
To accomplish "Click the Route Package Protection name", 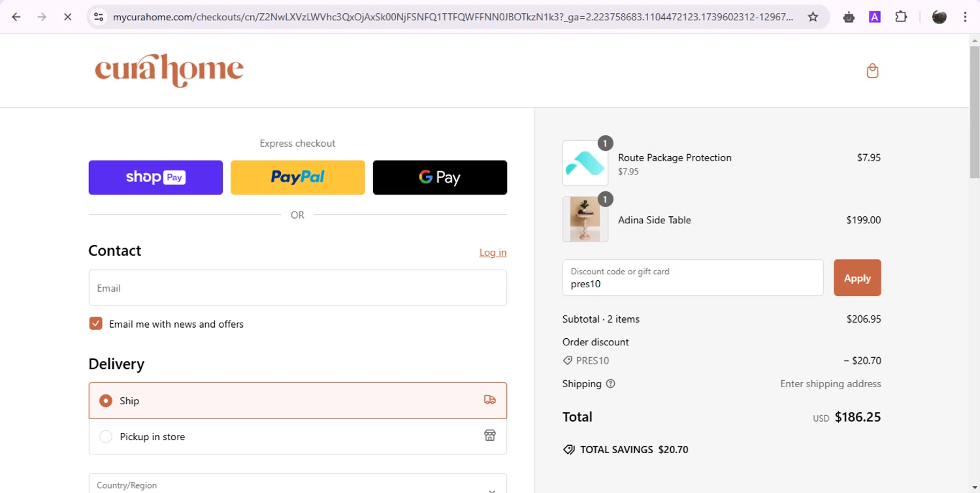I will 674,157.
